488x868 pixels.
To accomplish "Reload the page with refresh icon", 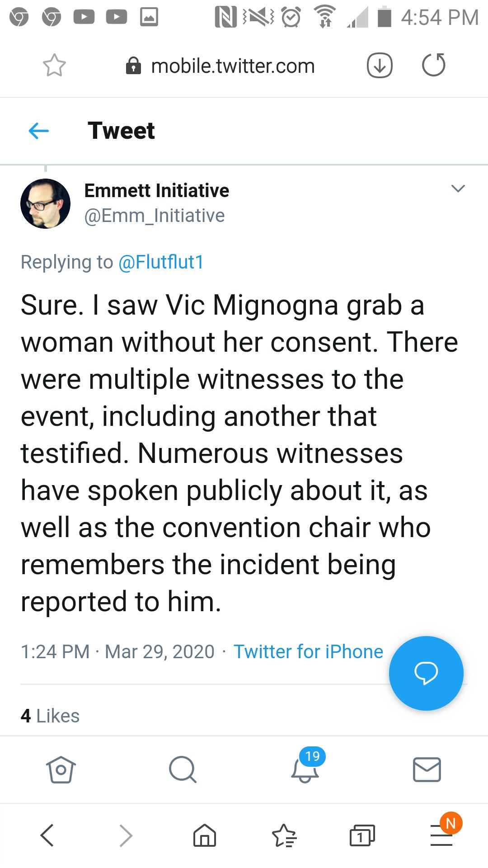I will click(434, 65).
